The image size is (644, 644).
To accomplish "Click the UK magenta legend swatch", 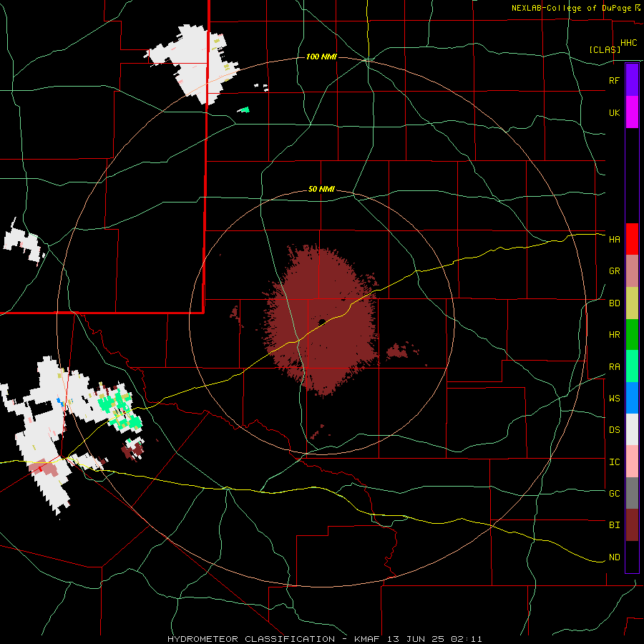I will pyautogui.click(x=632, y=112).
